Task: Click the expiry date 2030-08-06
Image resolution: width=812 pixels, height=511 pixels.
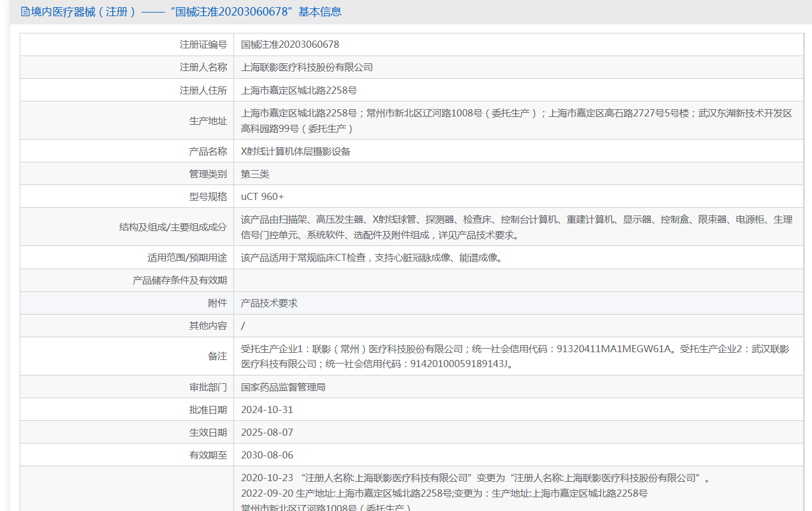Action: point(267,455)
